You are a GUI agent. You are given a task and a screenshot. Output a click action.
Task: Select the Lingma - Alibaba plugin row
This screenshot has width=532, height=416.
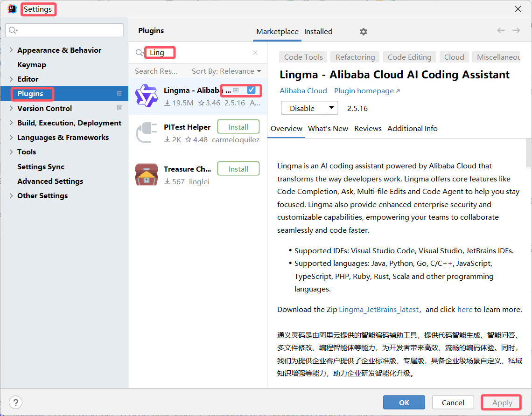[198, 96]
